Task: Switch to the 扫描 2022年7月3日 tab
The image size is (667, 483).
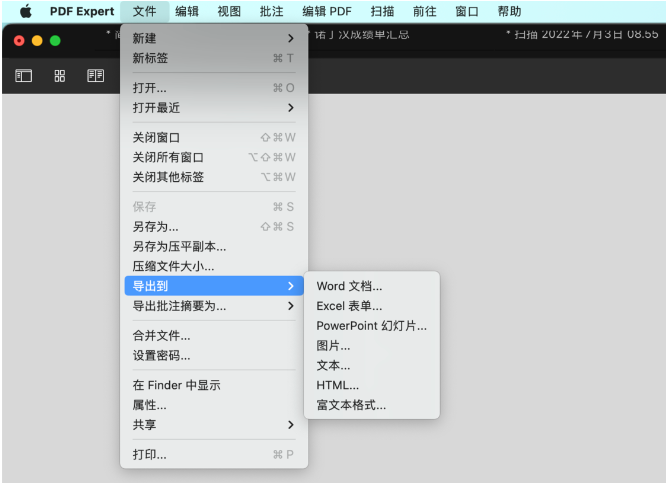Action: point(582,34)
